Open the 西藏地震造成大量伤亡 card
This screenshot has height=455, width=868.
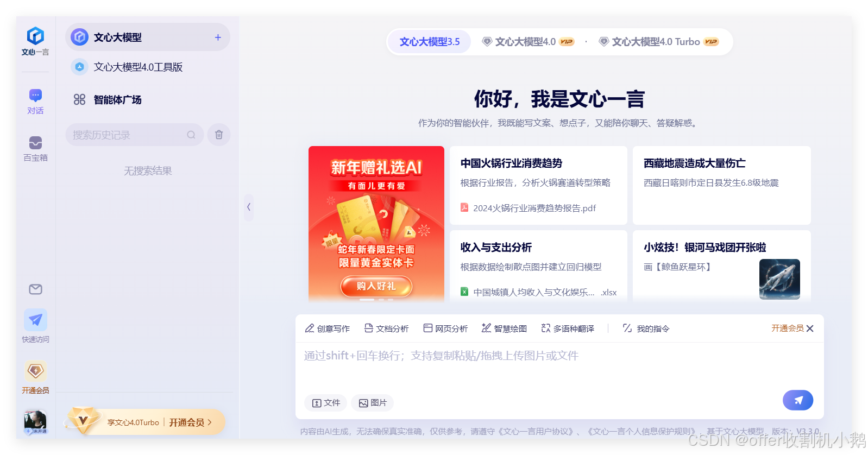721,185
